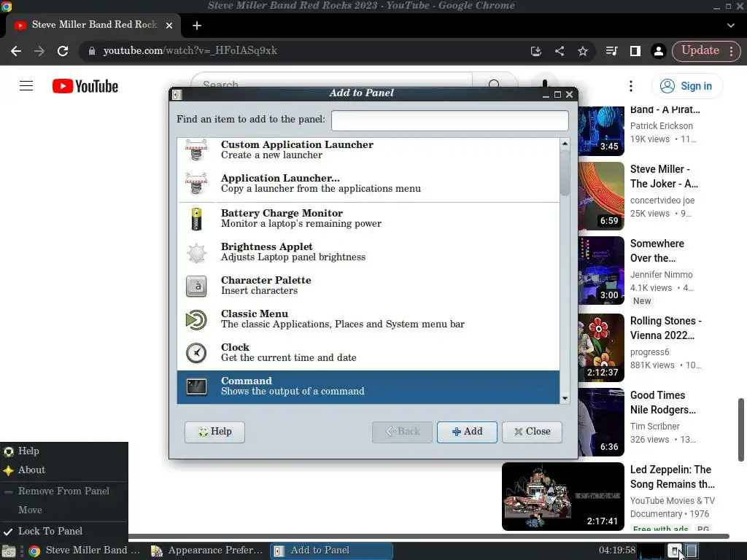Select the Character Palette icon

pyautogui.click(x=196, y=286)
